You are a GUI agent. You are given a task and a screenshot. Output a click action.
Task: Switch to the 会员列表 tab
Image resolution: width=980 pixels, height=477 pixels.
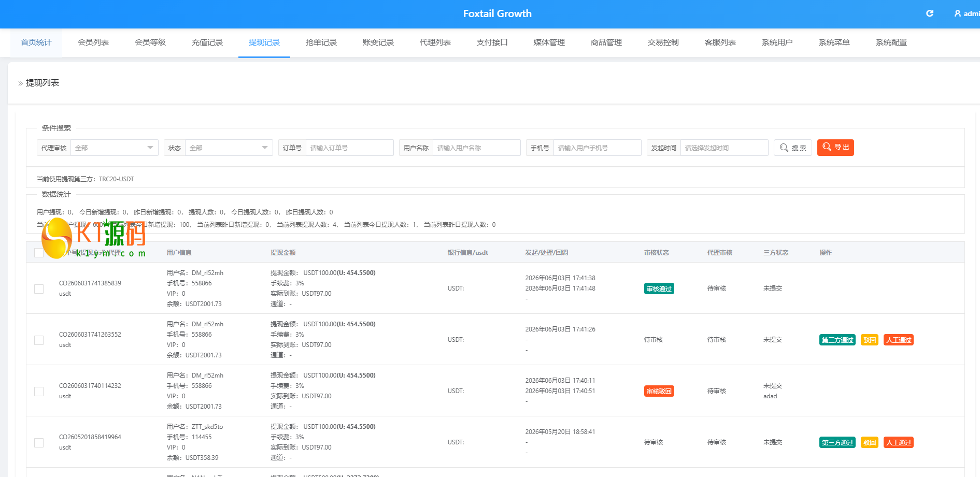pyautogui.click(x=93, y=42)
